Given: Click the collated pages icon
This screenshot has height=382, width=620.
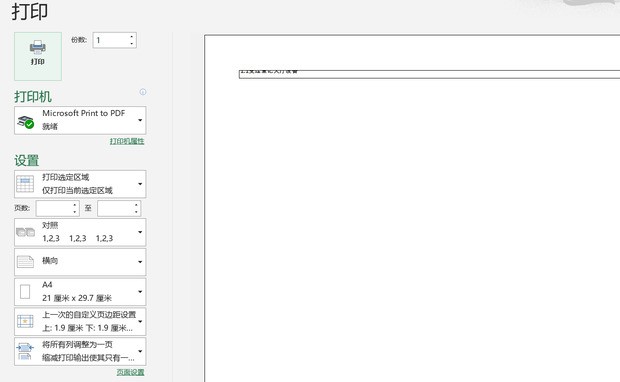Looking at the screenshot, I should (x=25, y=232).
